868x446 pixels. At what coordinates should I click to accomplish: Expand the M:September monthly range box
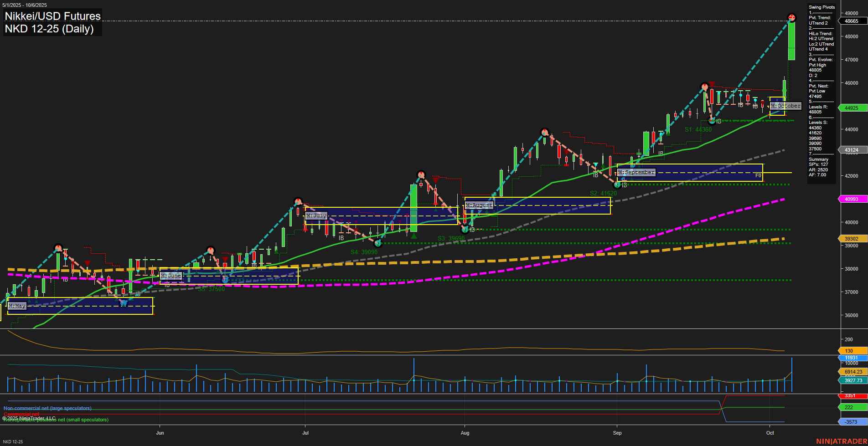click(635, 172)
